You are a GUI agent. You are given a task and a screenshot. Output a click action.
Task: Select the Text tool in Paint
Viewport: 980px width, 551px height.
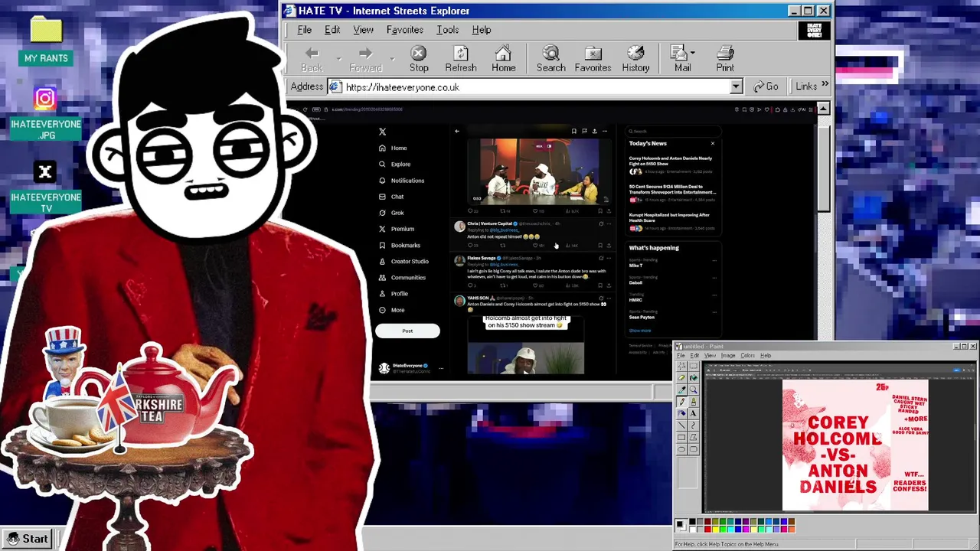[694, 413]
